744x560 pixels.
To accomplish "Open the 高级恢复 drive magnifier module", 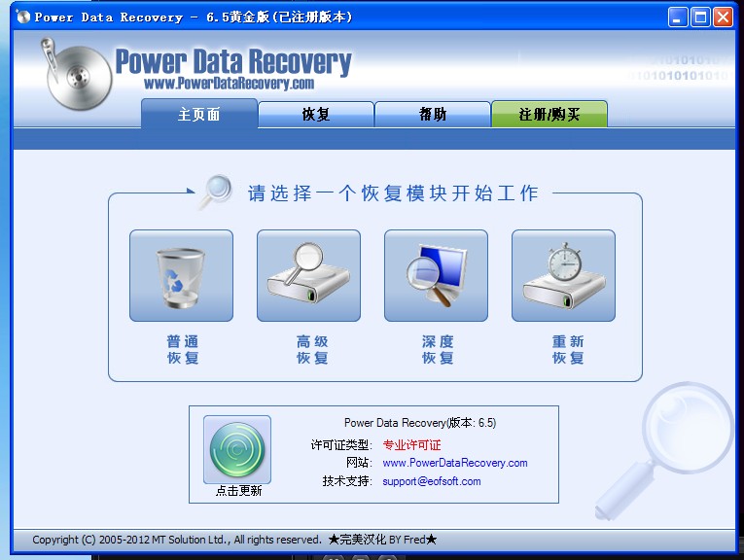I will pos(308,275).
